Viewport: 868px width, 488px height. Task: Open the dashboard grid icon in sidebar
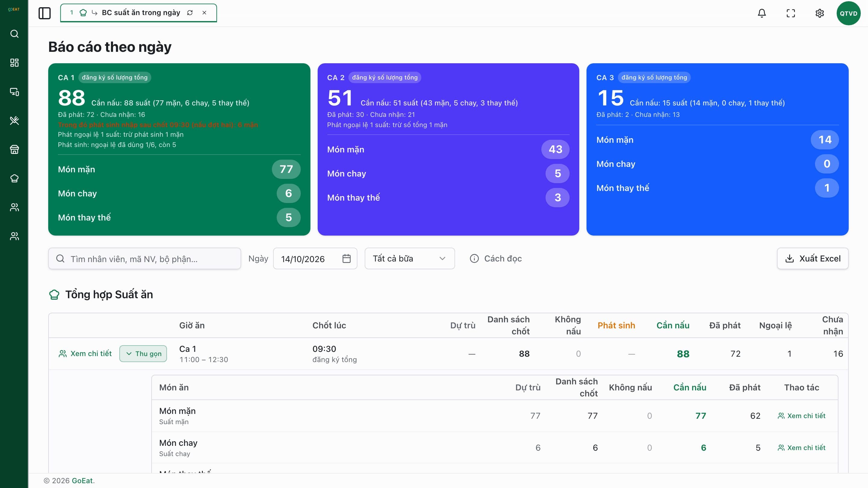(14, 63)
